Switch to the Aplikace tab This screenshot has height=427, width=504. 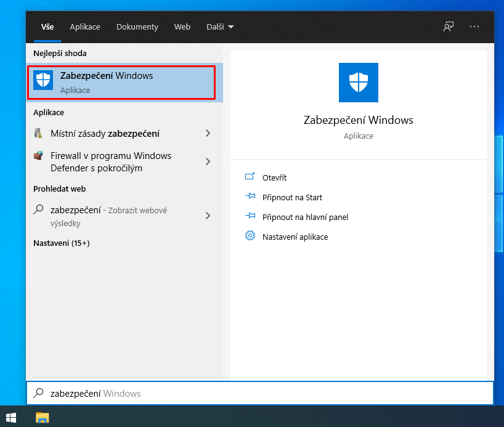[85, 27]
